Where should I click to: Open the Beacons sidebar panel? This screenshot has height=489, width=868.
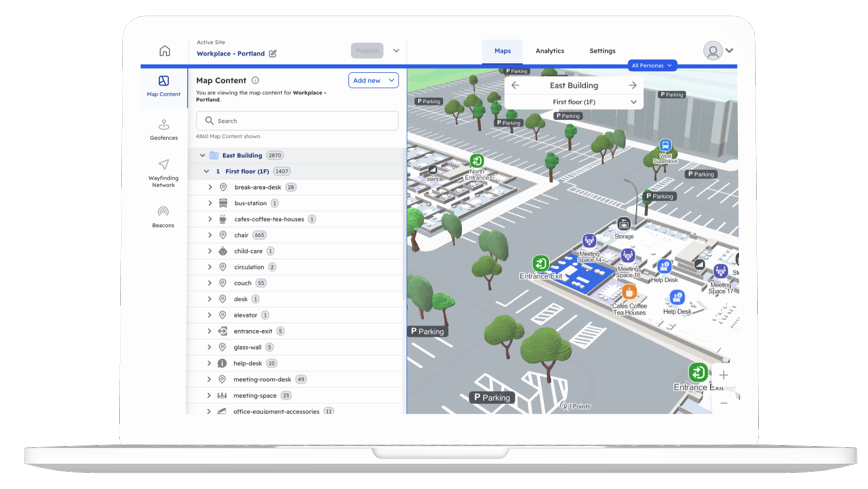pyautogui.click(x=163, y=217)
